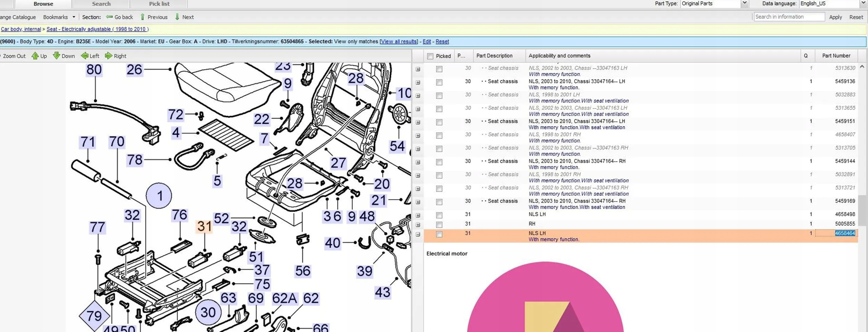The height and width of the screenshot is (332, 868).
Task: Click the green Go back arrow icon
Action: (109, 17)
